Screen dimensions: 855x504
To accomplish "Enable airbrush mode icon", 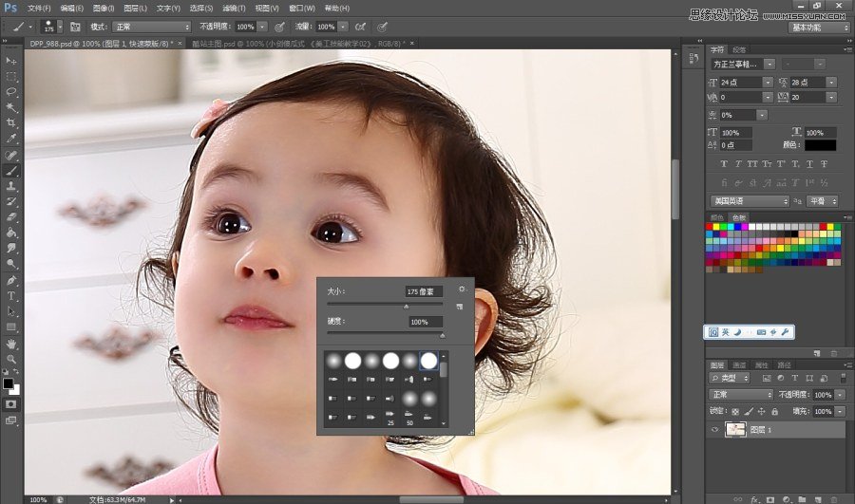I will point(360,27).
